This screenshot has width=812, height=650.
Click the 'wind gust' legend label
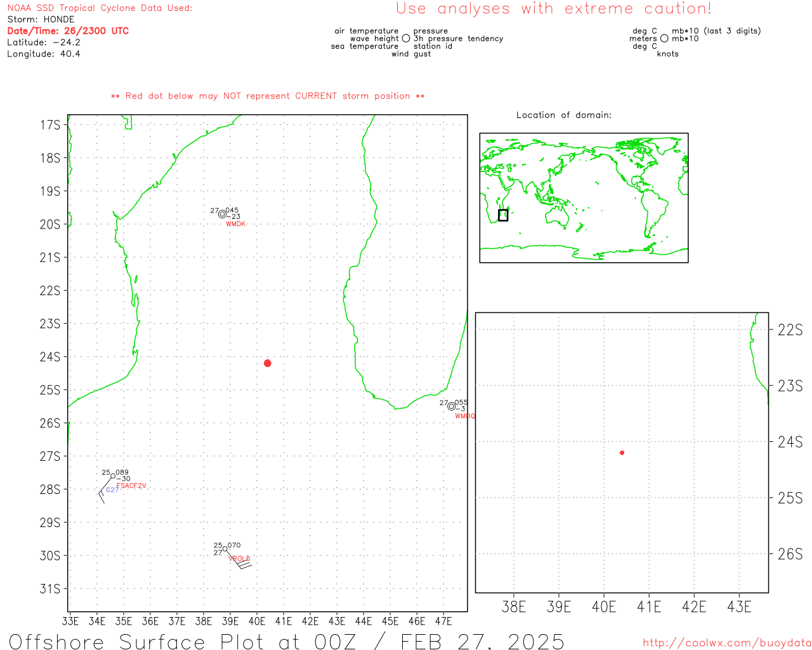[411, 54]
